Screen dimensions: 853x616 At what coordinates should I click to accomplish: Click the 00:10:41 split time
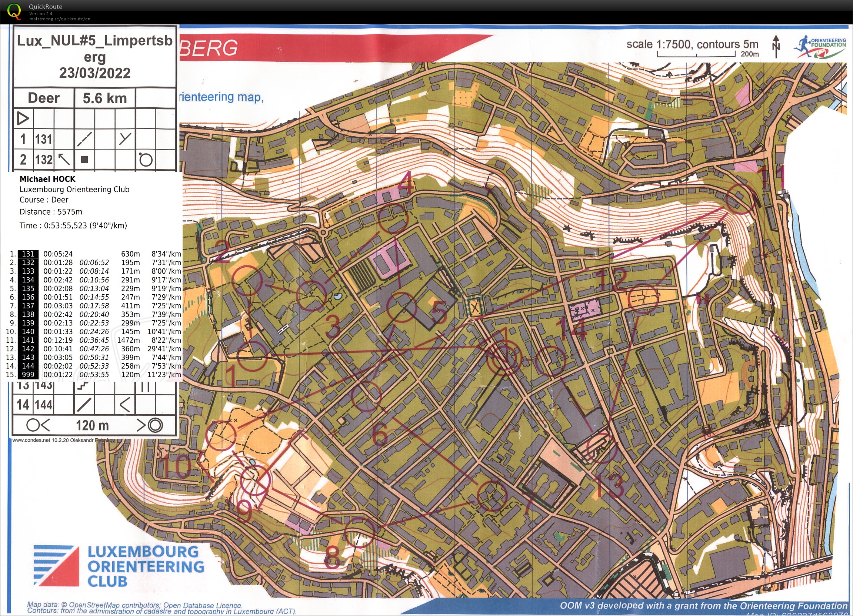58,349
